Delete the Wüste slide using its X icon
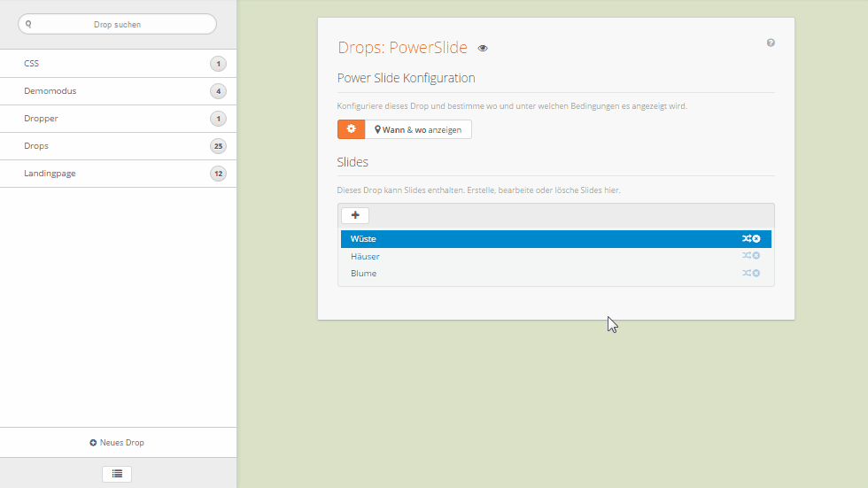The width and height of the screenshot is (868, 488). tap(756, 239)
